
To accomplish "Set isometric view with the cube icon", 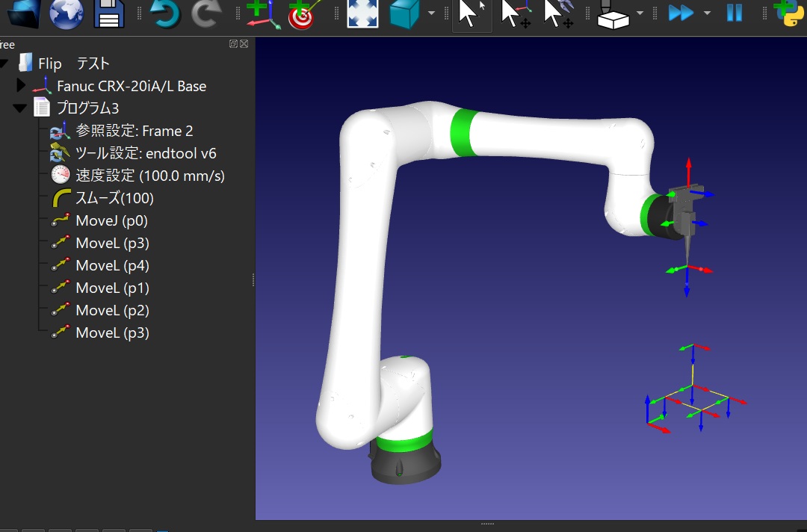I will tap(405, 13).
